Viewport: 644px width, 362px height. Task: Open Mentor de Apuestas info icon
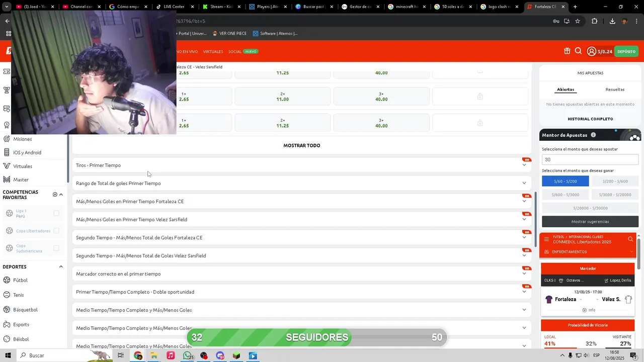(593, 135)
